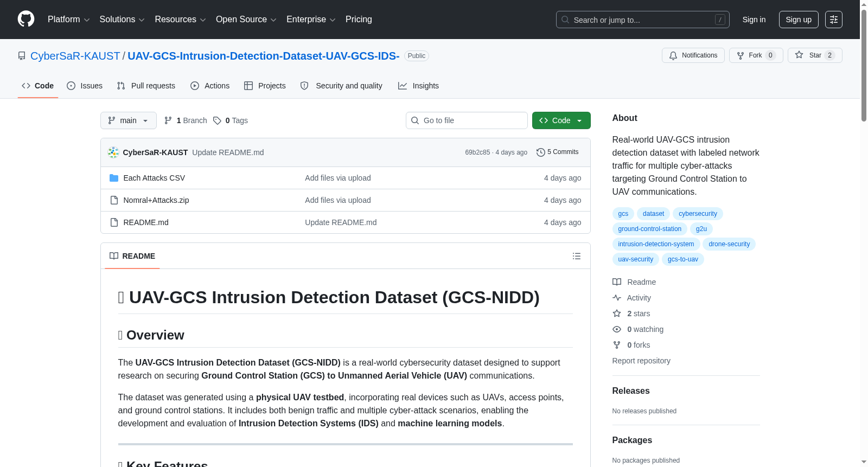Open the CyberSaR-KAUST owner link
The height and width of the screenshot is (467, 868).
point(75,56)
